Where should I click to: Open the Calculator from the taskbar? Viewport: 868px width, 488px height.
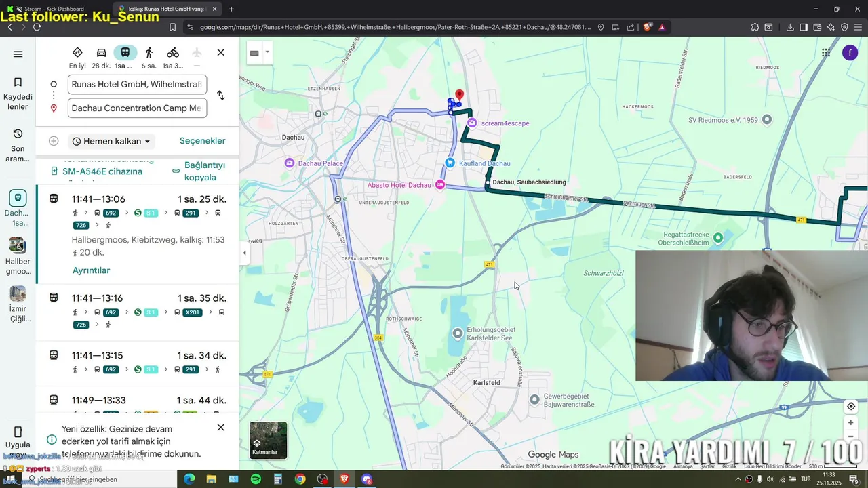coord(278,479)
